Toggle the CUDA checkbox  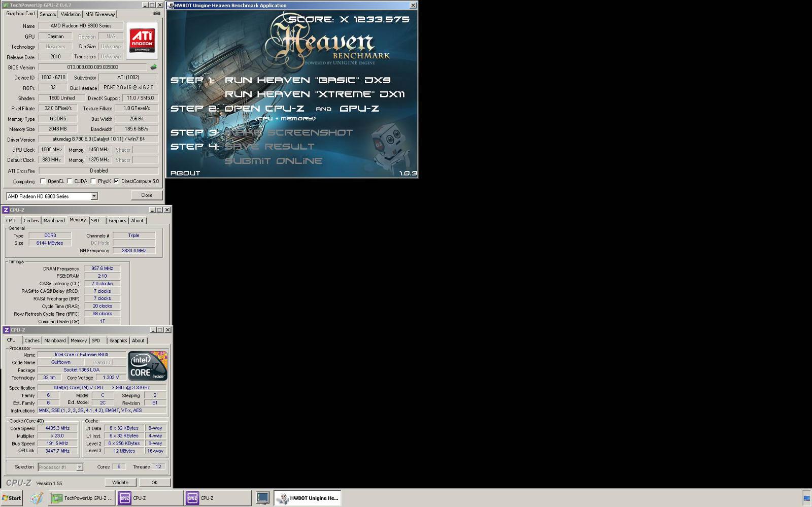(70, 181)
